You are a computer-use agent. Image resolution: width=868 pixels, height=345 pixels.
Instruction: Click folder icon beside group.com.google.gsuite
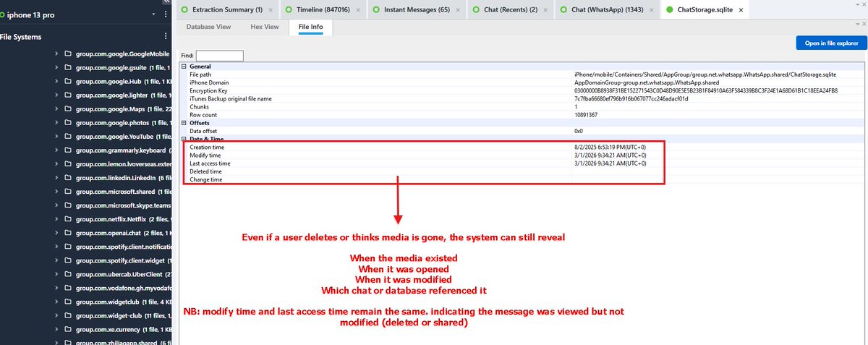pyautogui.click(x=68, y=67)
